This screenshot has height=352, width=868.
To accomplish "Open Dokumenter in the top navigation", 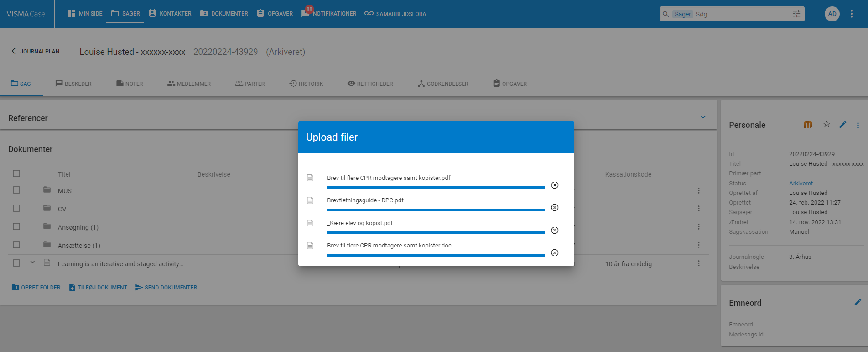I will [224, 14].
